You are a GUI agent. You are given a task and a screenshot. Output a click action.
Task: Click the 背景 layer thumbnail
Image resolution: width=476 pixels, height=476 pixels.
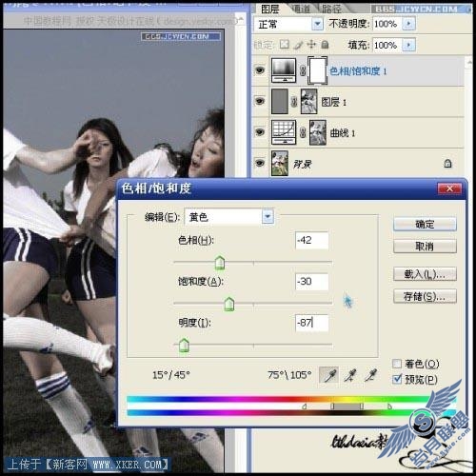pos(280,163)
